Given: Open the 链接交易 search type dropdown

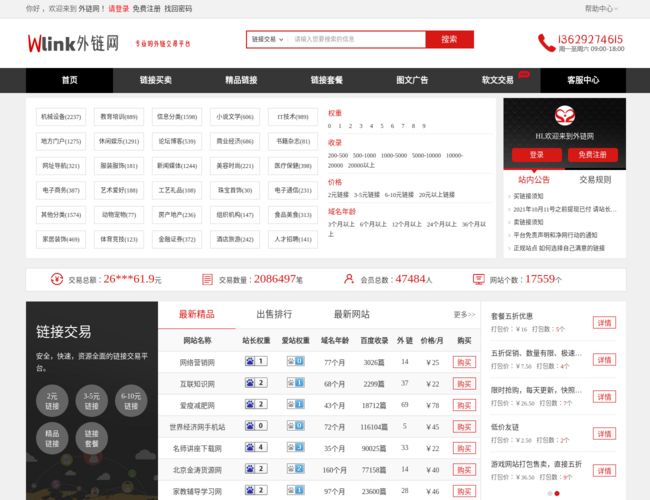Looking at the screenshot, I should point(266,39).
